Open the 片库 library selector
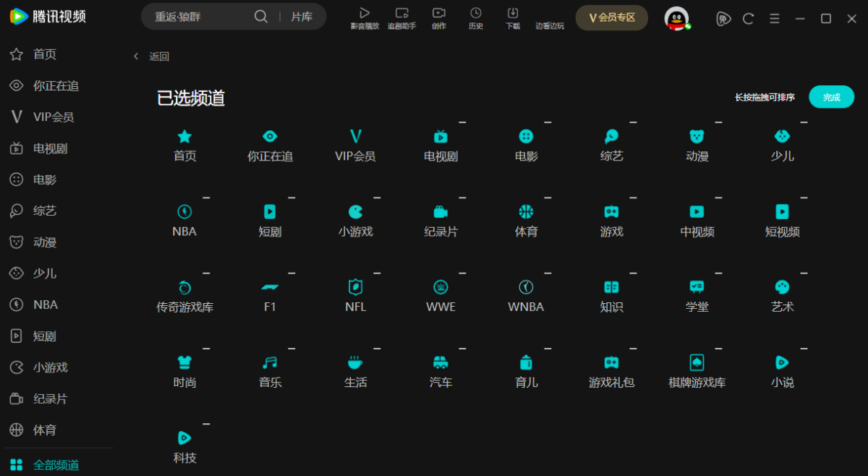This screenshot has height=476, width=868. [302, 17]
